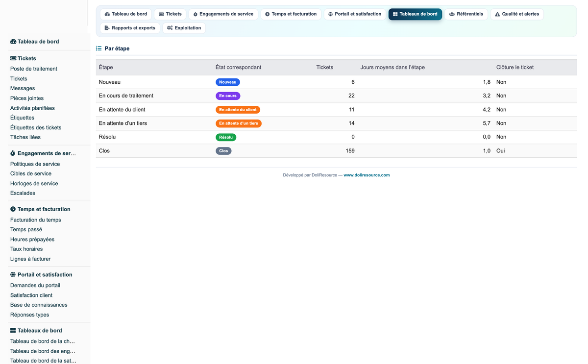Click the warning triangle icon in Qualité et alertes tab
Screen dimensions: 588x364
(x=497, y=14)
